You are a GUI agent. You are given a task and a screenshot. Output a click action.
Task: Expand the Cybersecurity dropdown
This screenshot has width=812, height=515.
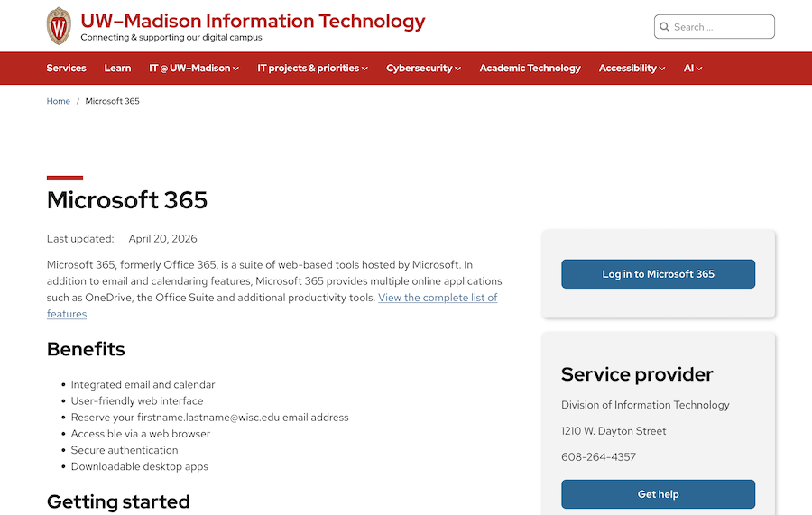pyautogui.click(x=424, y=69)
